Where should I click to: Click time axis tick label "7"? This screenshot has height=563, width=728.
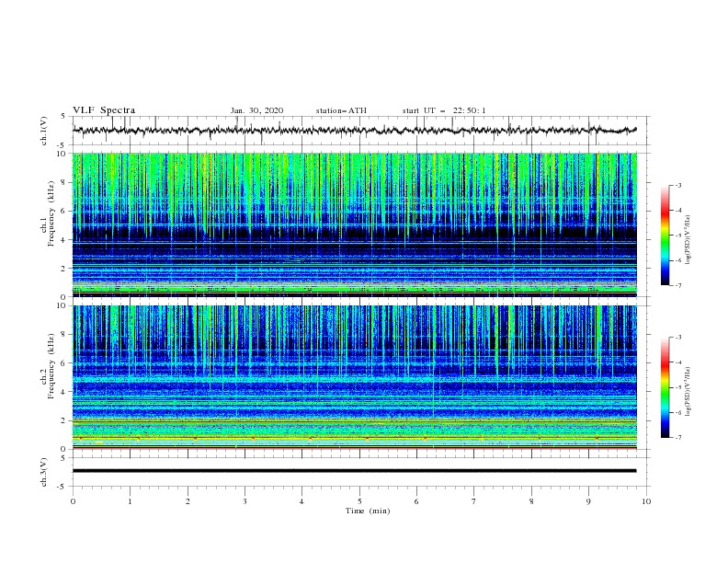point(473,501)
